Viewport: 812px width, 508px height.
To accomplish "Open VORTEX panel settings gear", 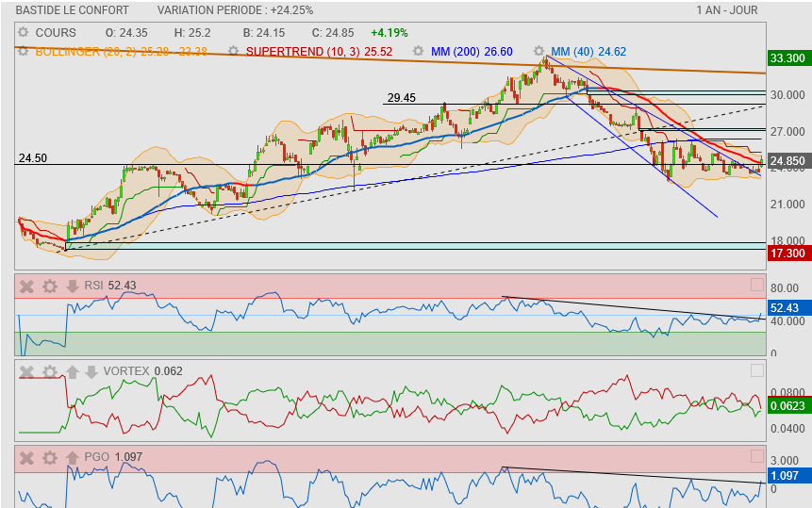I will [49, 371].
